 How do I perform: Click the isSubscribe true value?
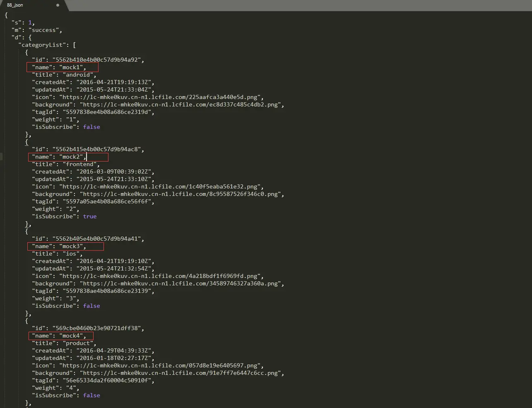[x=90, y=217]
